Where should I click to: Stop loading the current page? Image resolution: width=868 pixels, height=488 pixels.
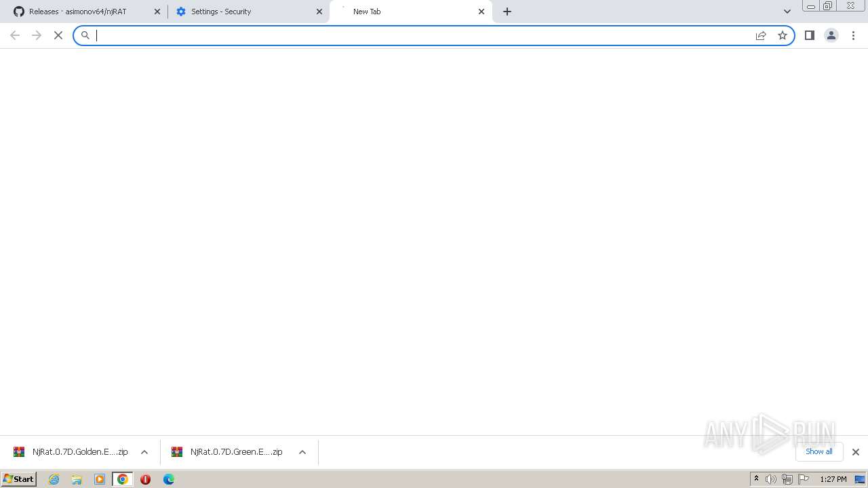point(58,35)
